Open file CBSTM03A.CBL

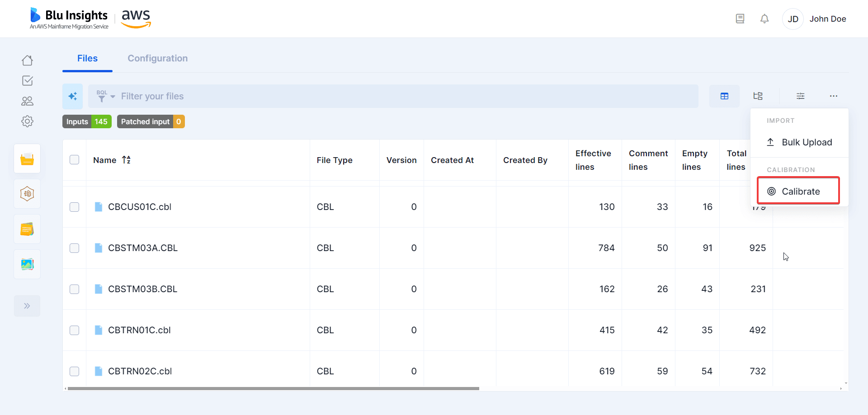143,248
